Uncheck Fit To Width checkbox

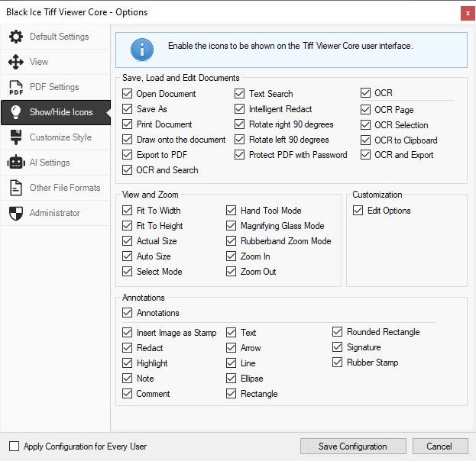[127, 210]
